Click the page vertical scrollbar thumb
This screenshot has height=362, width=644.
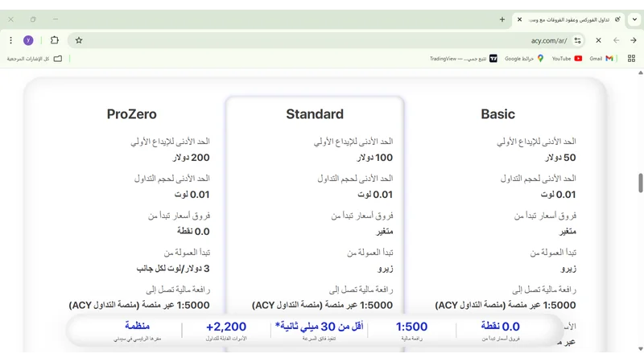(640, 183)
